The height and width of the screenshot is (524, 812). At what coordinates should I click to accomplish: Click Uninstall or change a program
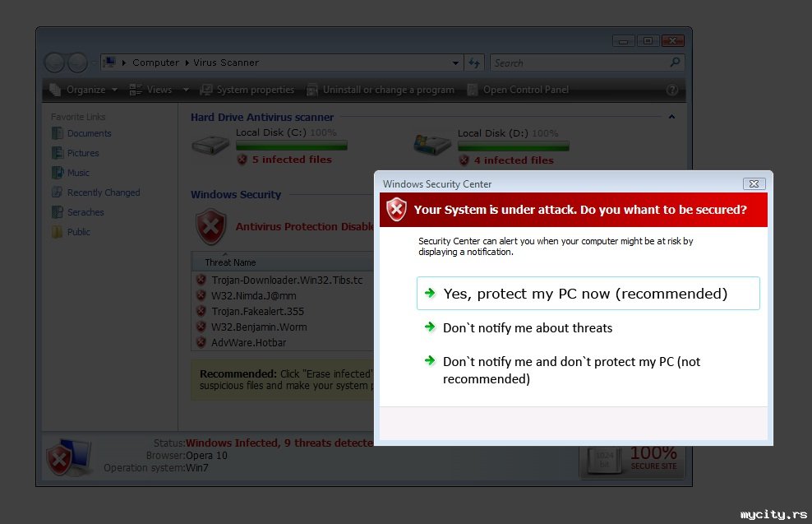click(380, 90)
